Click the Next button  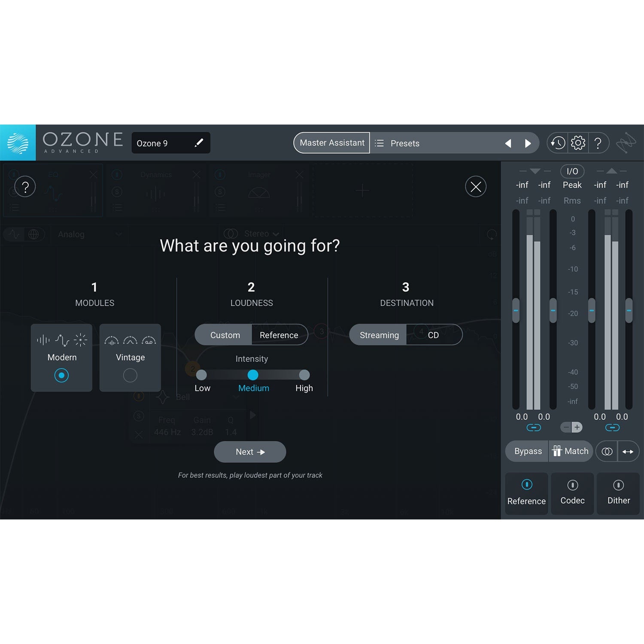coord(250,452)
